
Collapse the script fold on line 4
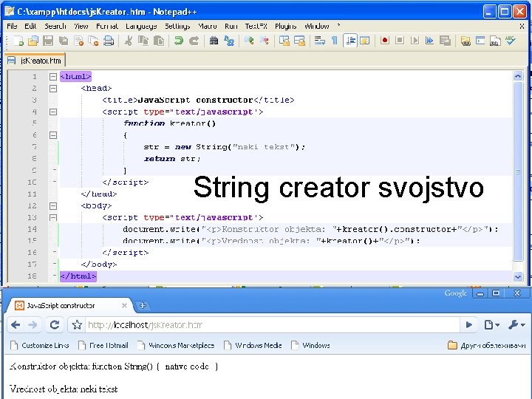pyautogui.click(x=53, y=112)
